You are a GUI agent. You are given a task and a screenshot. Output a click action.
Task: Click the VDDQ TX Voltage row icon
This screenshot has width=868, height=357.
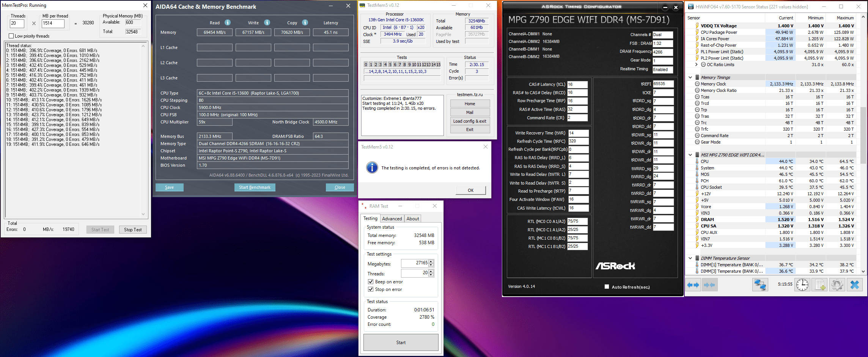(697, 26)
